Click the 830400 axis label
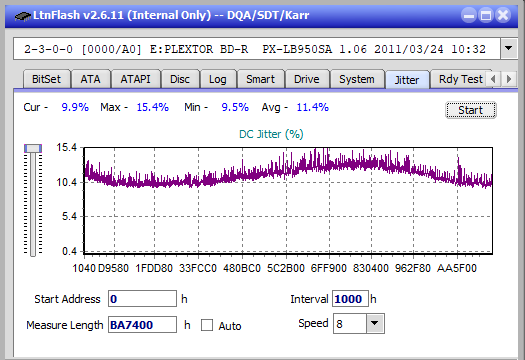The width and height of the screenshot is (525, 360). point(371,268)
